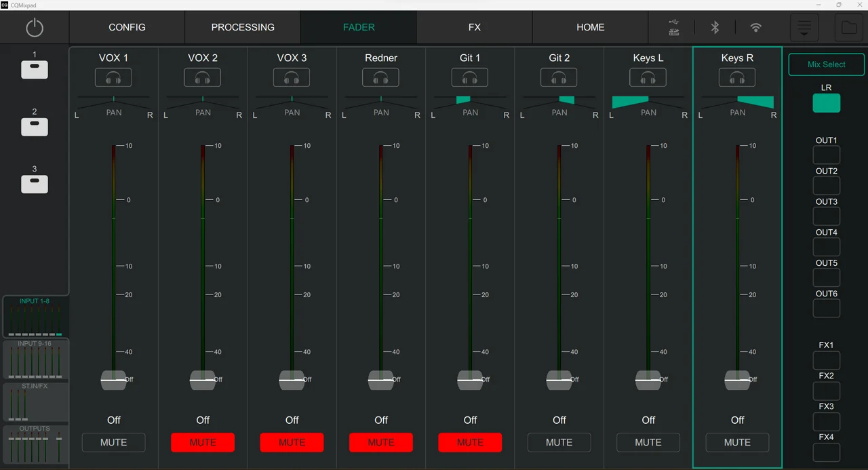The height and width of the screenshot is (470, 868).
Task: Toggle the LR mix select button
Action: coord(826,102)
